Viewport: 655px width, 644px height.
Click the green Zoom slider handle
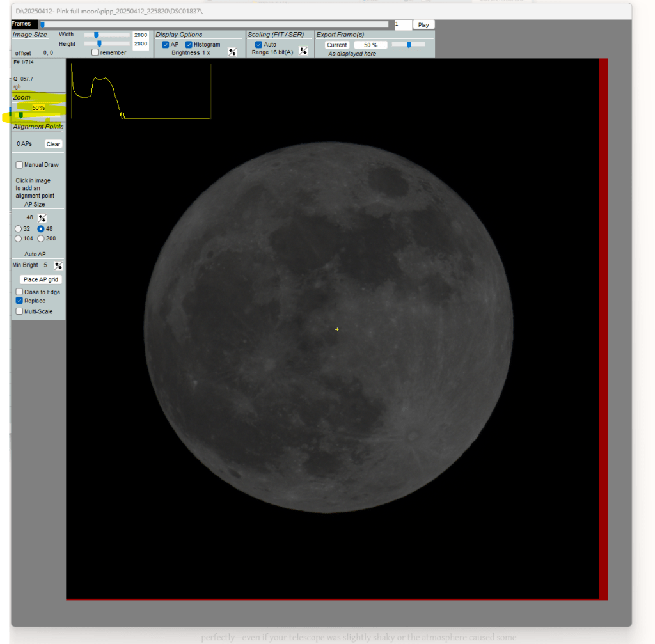(x=20, y=115)
